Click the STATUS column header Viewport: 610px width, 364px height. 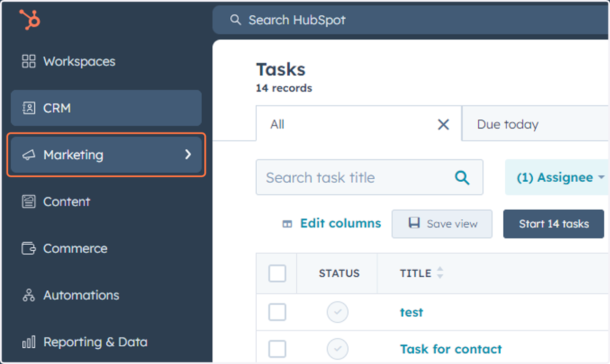click(339, 273)
